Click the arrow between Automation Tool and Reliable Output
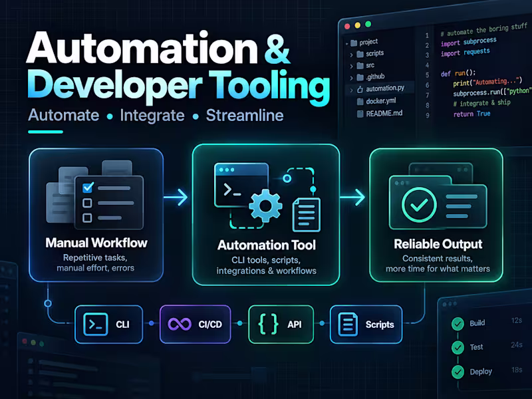 point(352,197)
